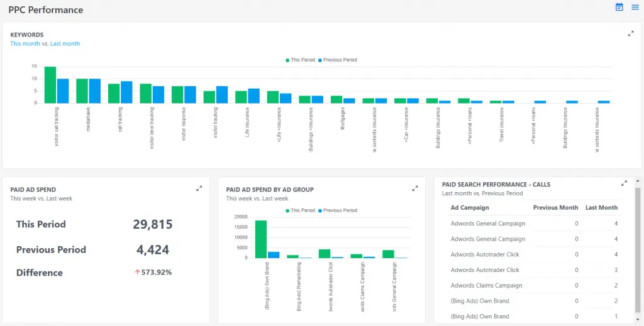Viewport: 644px width, 326px height.
Task: Click the 'Adwords Claims Campaign' table row
Action: click(534, 285)
